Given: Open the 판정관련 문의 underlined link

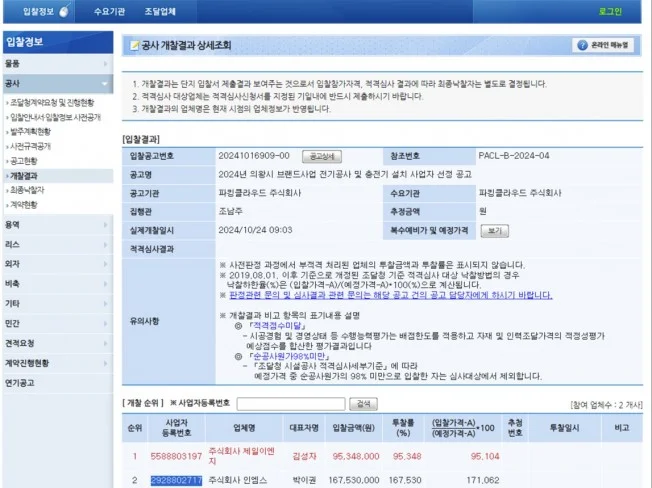Looking at the screenshot, I should click(x=391, y=295).
